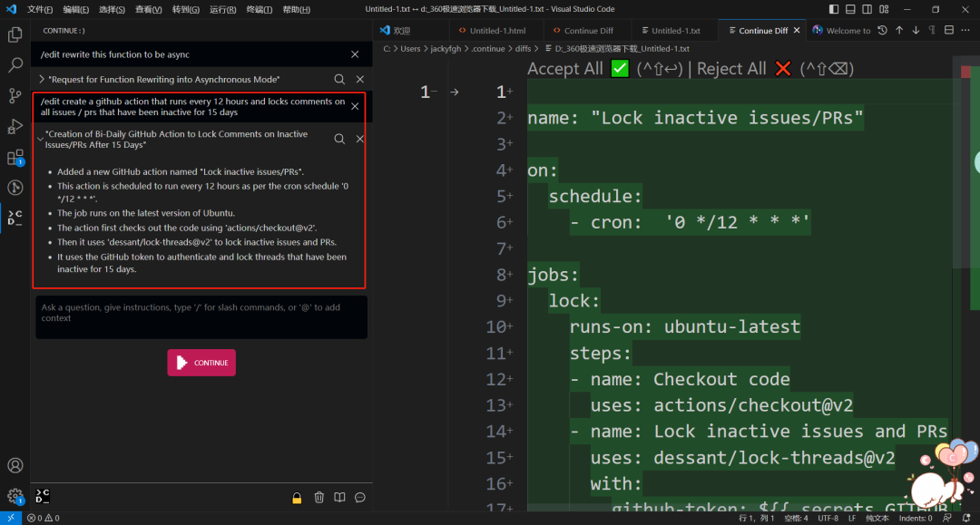
Task: Toggle whitespace rendering paragraph icon
Action: point(932,30)
